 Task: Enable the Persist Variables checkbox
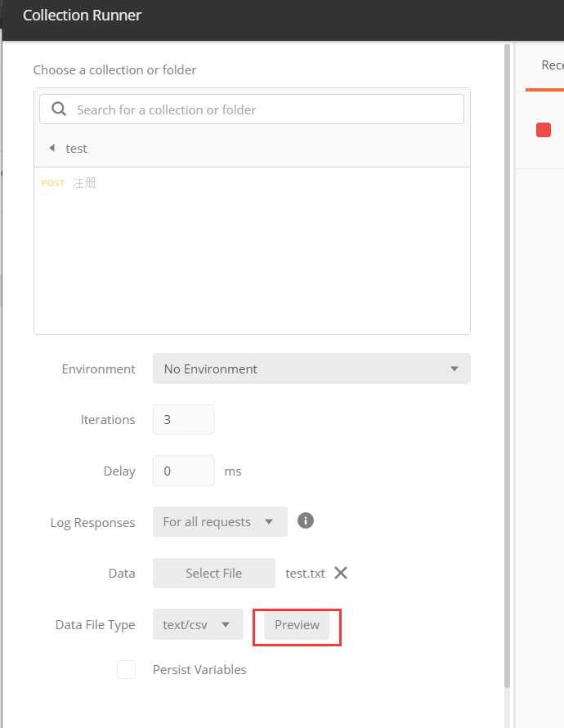point(126,669)
